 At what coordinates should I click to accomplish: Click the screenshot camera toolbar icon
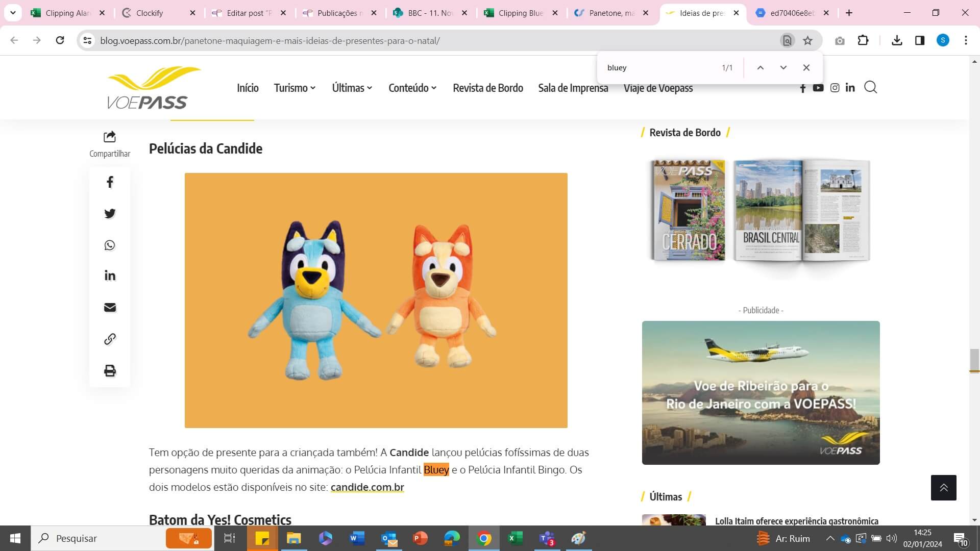tap(840, 41)
